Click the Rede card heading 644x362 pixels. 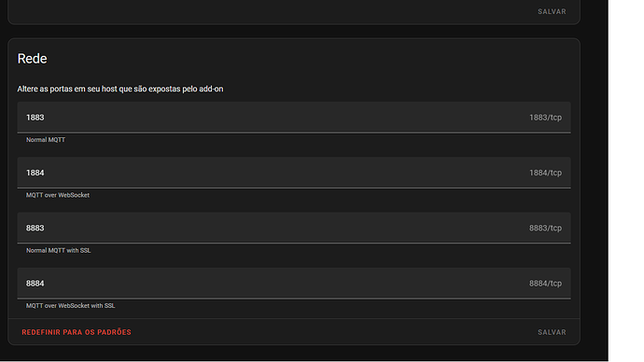pos(32,59)
